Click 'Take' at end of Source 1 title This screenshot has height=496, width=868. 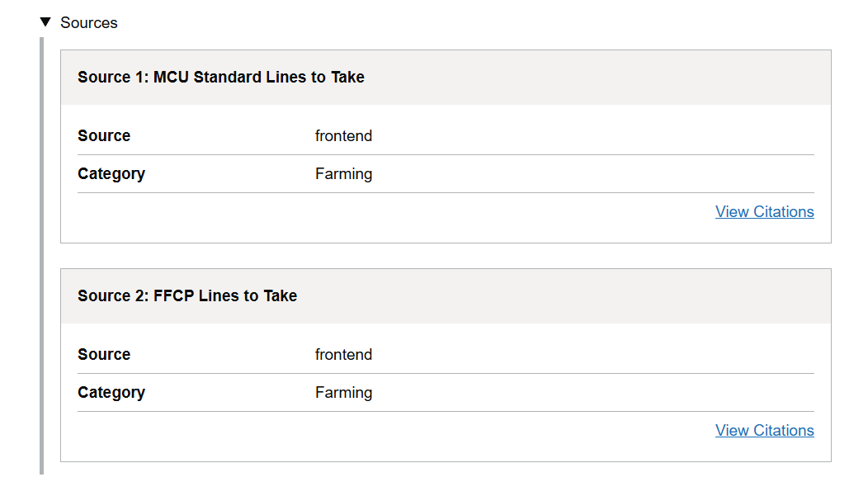[347, 77]
